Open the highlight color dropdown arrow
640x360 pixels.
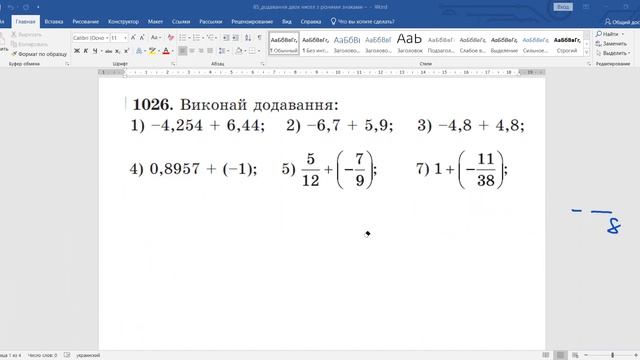pyautogui.click(x=158, y=51)
